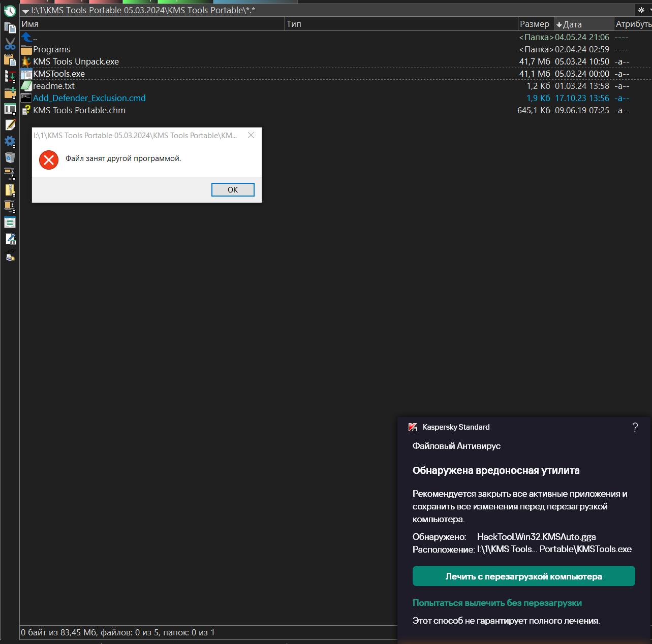Select the Add_Defender_Exclusion.cmd file
652x644 pixels.
tap(89, 98)
